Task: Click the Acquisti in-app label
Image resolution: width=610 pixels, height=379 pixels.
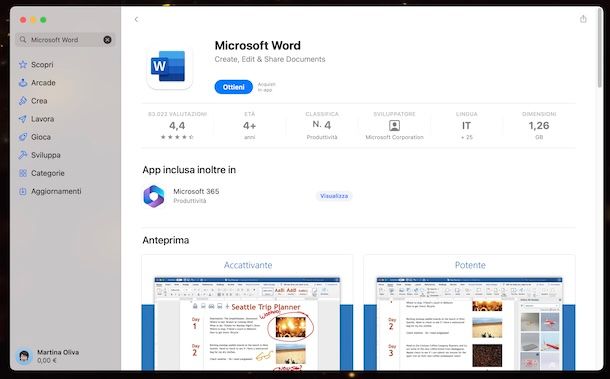Action: coord(266,87)
